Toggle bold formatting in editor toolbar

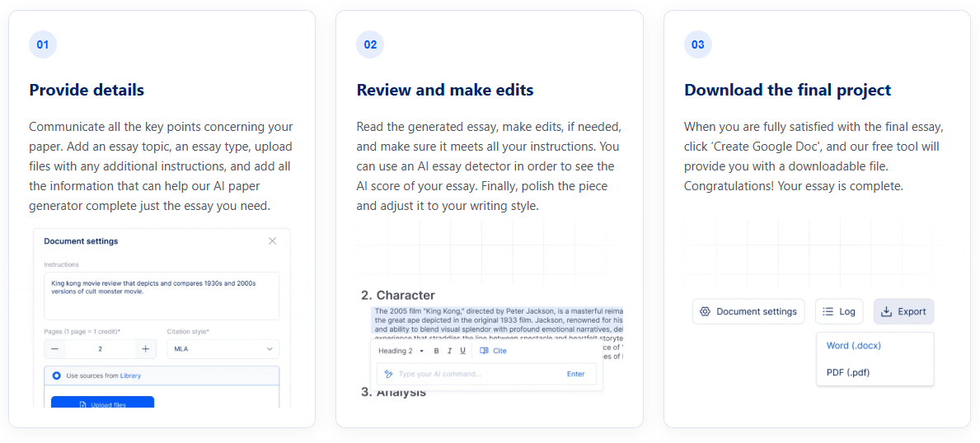[x=436, y=351]
